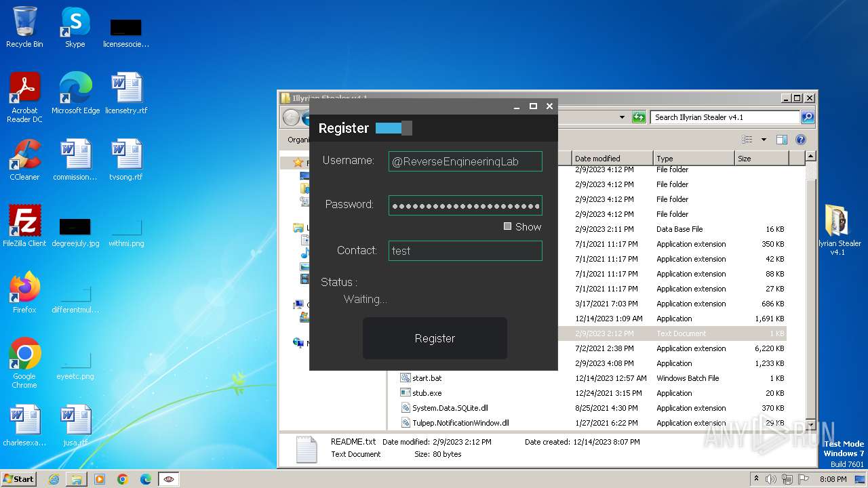Open Acrobat Reader DC desktop icon

24,98
